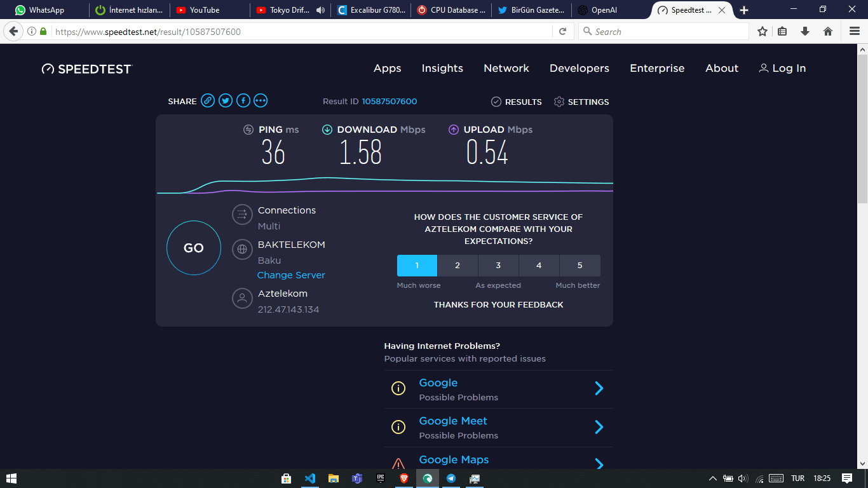Image resolution: width=868 pixels, height=488 pixels.
Task: Share the result on Twitter
Action: coord(226,100)
